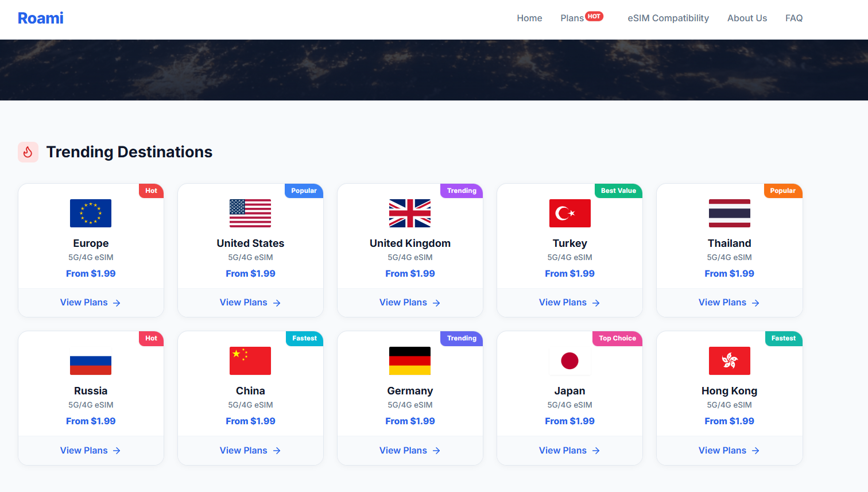Click the United Kingdom flag icon
Viewport: 868px width, 492px height.
coord(410,213)
